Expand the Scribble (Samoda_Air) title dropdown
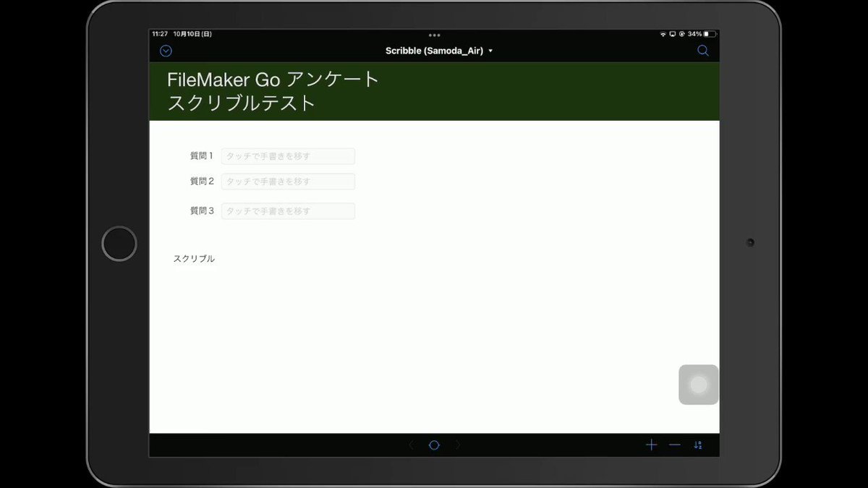 [x=439, y=51]
